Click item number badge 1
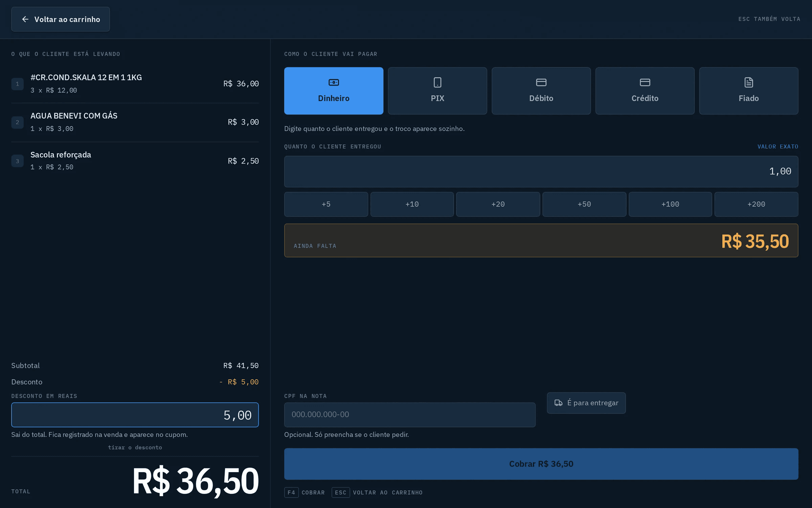Screen dimensions: 812x508 coord(18,84)
